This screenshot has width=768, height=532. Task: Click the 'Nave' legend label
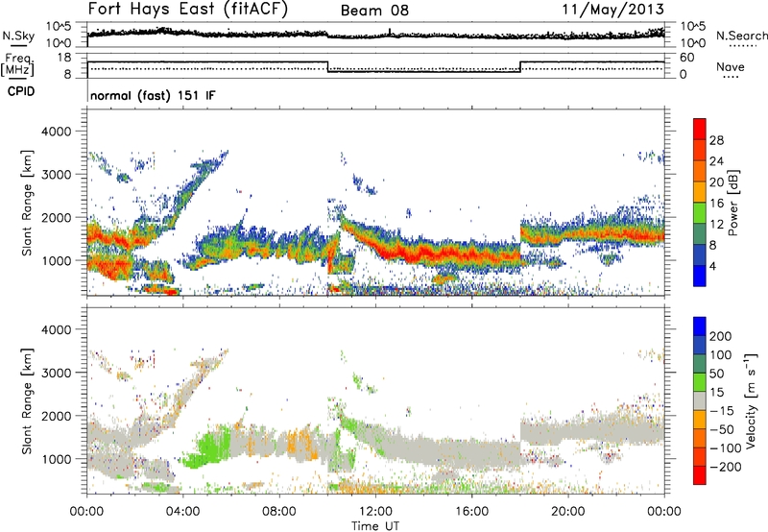click(730, 66)
